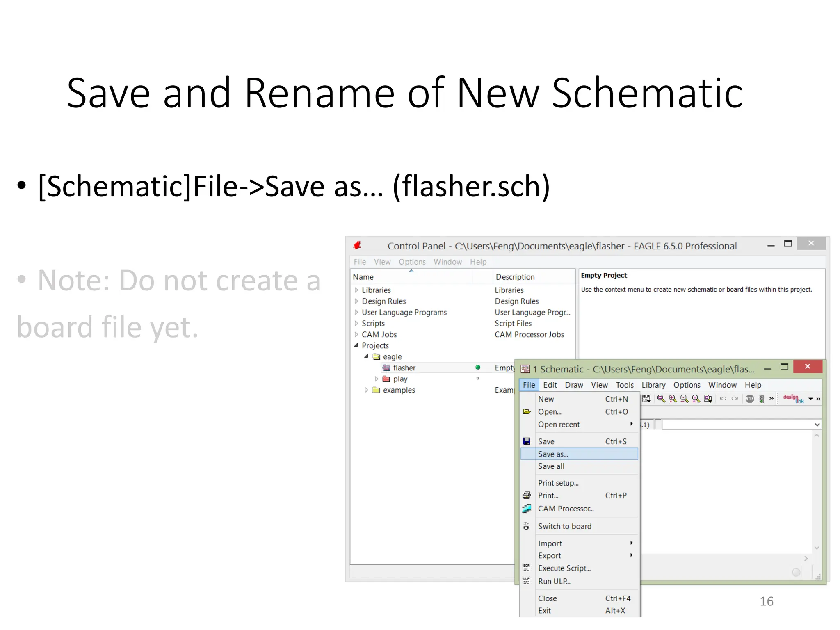The height and width of the screenshot is (630, 840).
Task: Click the play project red folder icon
Action: click(386, 379)
